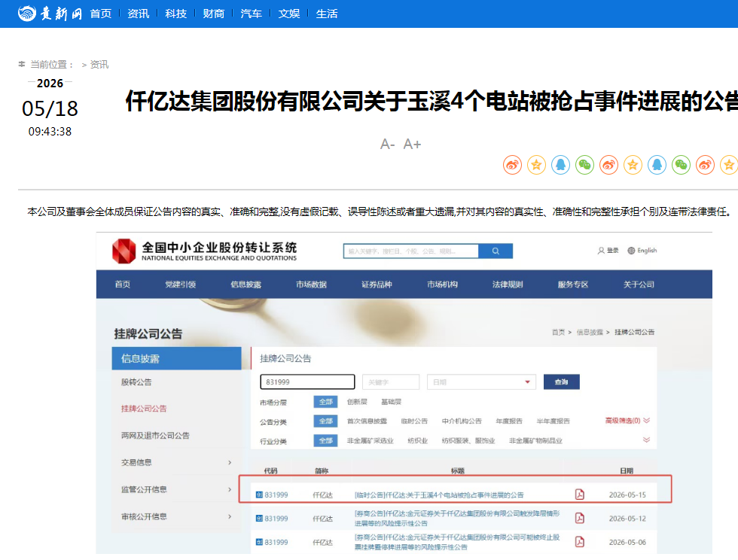The width and height of the screenshot is (738, 560).
Task: Share via the third Weibo icon
Action: 705,165
